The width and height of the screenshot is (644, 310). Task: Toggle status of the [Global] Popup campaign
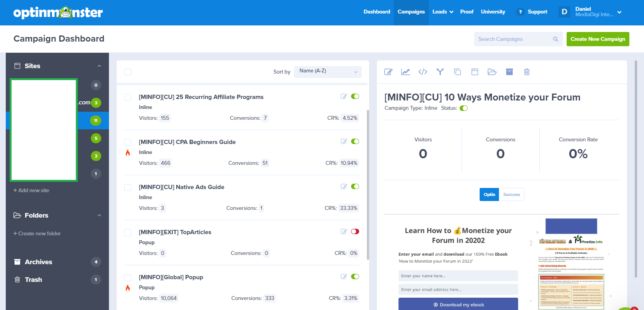click(x=355, y=276)
